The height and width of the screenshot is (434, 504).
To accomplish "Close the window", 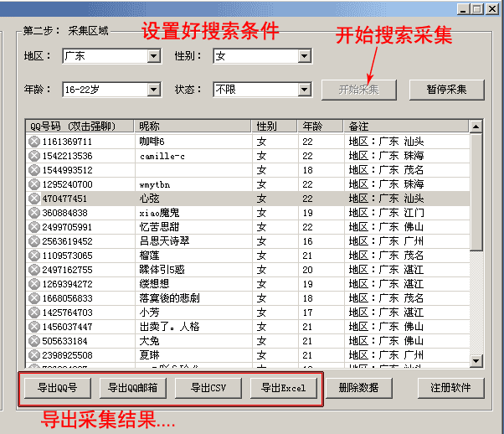I will (492, 8).
